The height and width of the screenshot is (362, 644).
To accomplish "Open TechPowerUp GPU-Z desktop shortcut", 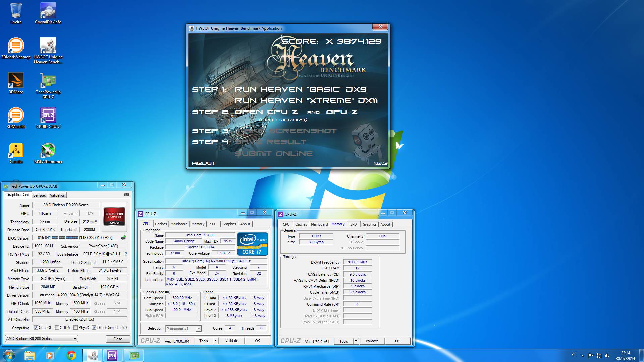I will click(48, 86).
